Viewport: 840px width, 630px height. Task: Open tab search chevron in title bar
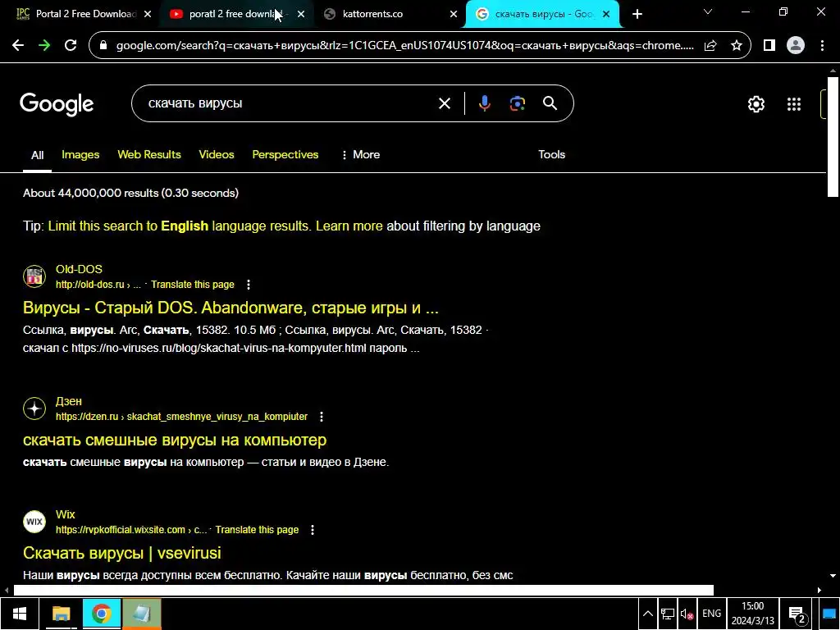click(708, 11)
